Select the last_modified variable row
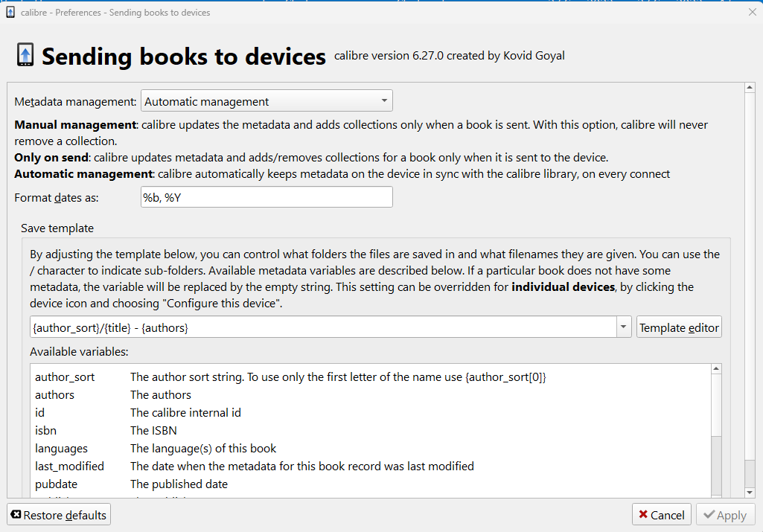The height and width of the screenshot is (532, 763). tap(69, 467)
